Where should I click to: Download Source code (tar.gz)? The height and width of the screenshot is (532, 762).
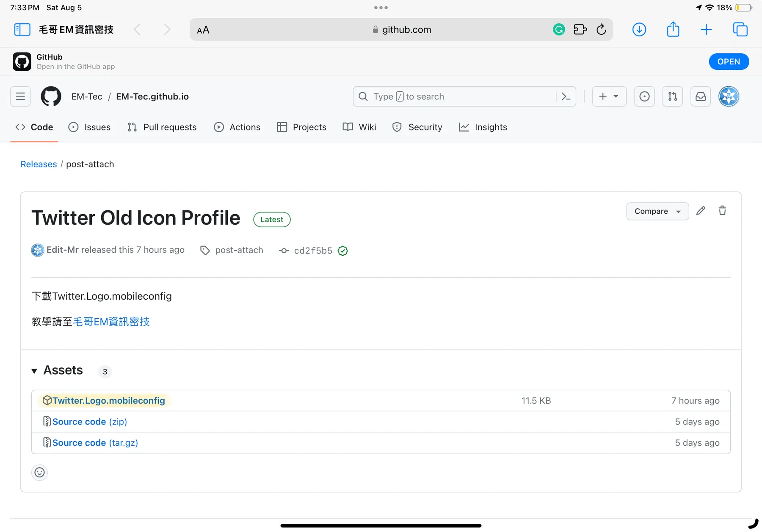point(95,443)
